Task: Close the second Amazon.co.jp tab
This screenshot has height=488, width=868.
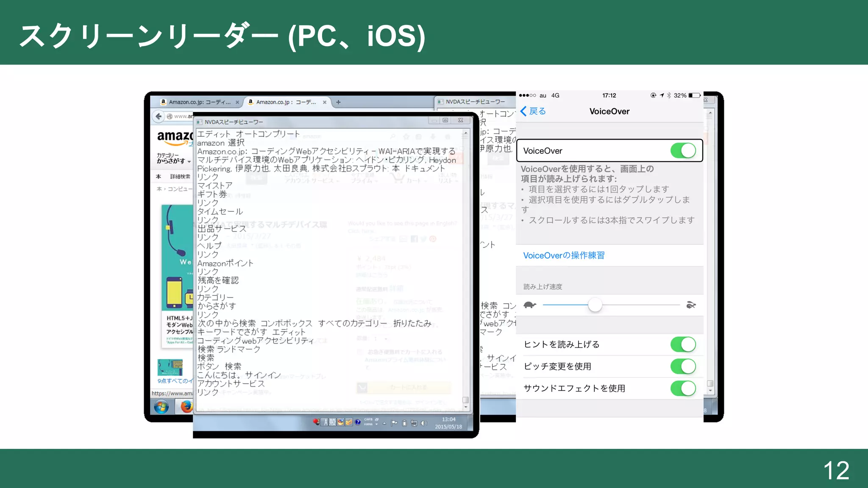Action: [x=325, y=102]
